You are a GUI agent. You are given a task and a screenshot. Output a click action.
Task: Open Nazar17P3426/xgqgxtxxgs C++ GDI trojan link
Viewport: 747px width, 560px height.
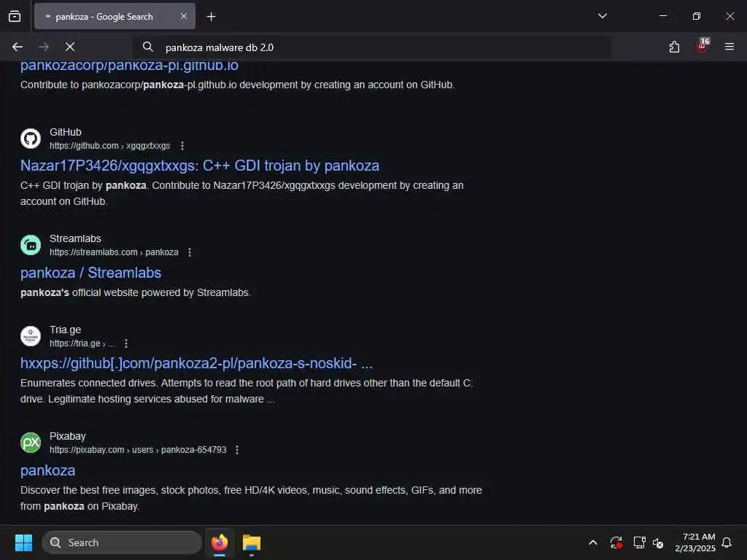(200, 166)
